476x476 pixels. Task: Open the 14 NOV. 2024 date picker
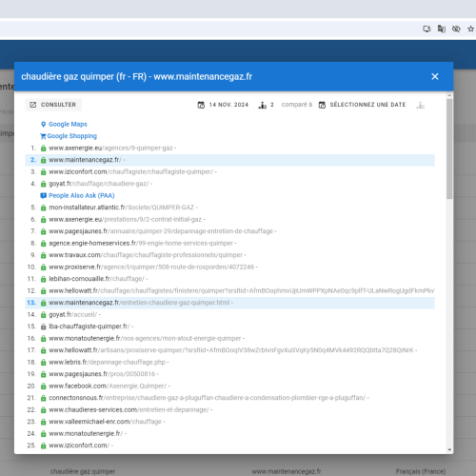pos(223,105)
